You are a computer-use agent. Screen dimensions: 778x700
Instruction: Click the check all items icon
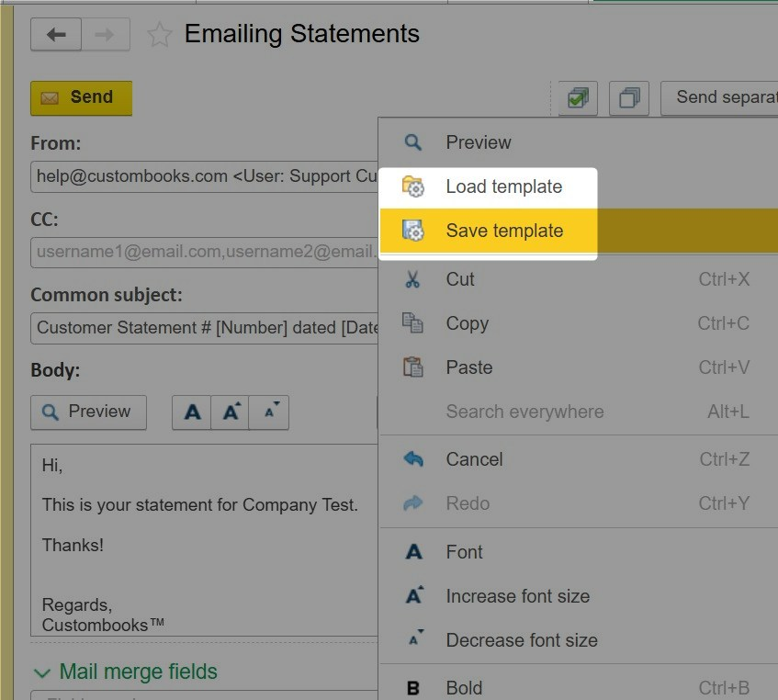[578, 97]
